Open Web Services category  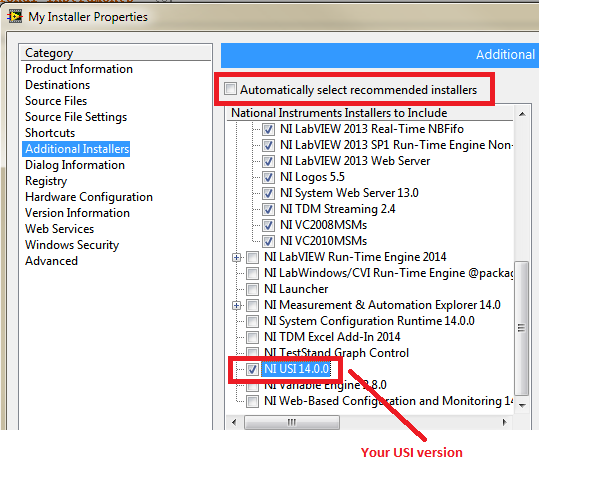(x=60, y=229)
